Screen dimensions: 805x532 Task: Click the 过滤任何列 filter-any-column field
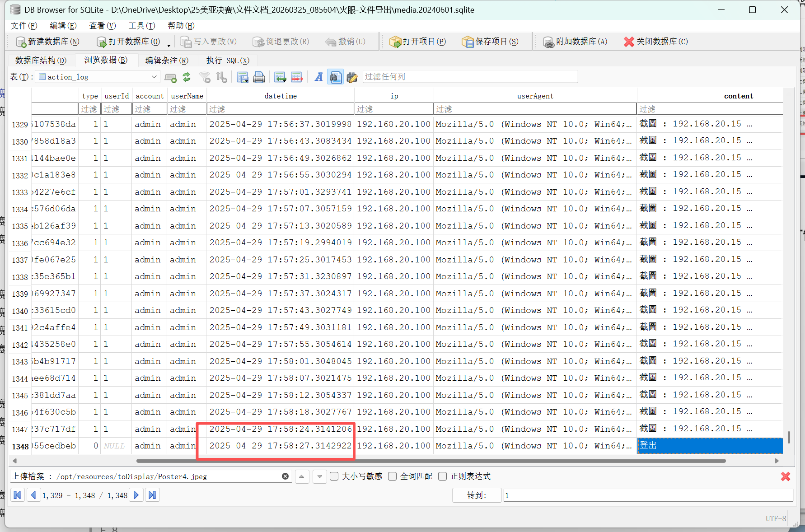click(470, 77)
